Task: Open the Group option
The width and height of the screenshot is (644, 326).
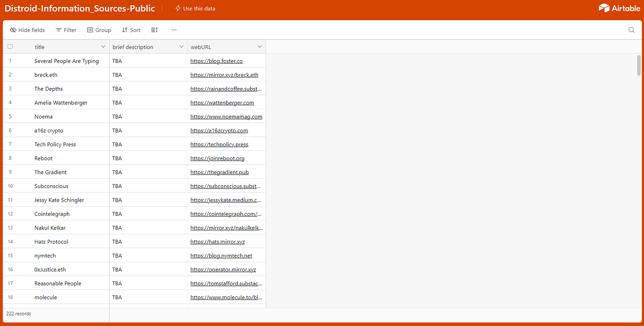Action: point(99,30)
